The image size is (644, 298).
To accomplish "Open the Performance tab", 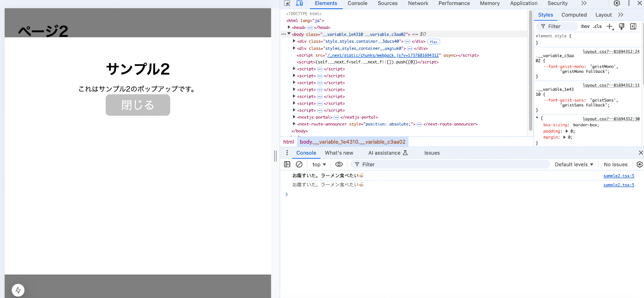I will coord(454,3).
